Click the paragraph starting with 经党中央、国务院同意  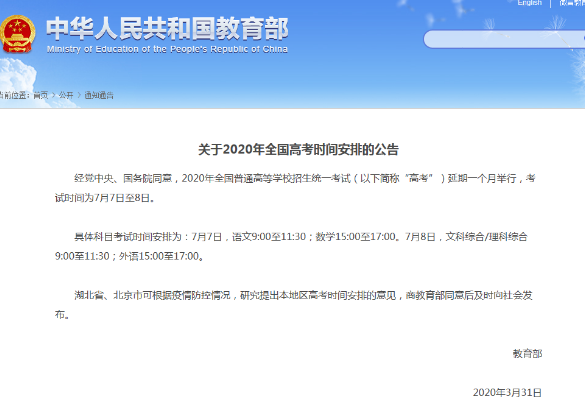295,188
